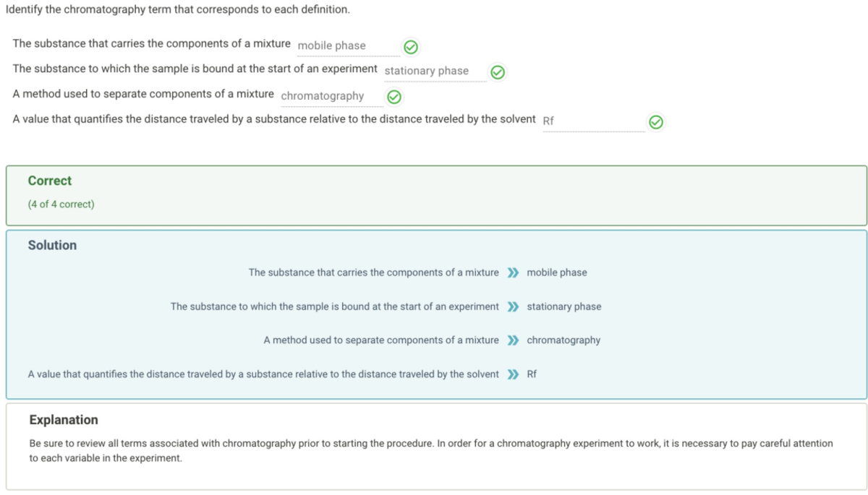This screenshot has width=868, height=495.
Task: Click the green checkmark beside stationary phase
Action: [497, 72]
